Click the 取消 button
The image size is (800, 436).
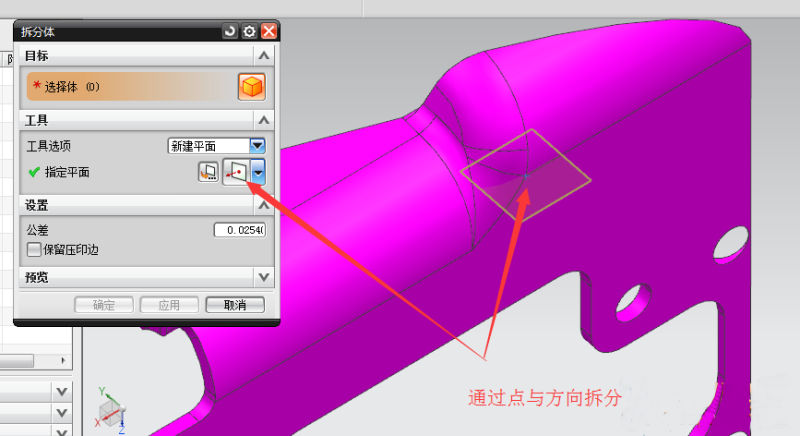tap(234, 305)
